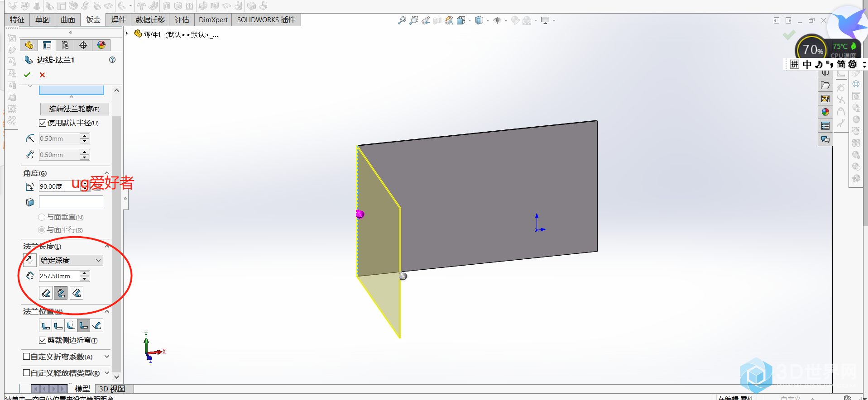The width and height of the screenshot is (868, 400).
Task: Click Previous View icon
Action: 425,20
